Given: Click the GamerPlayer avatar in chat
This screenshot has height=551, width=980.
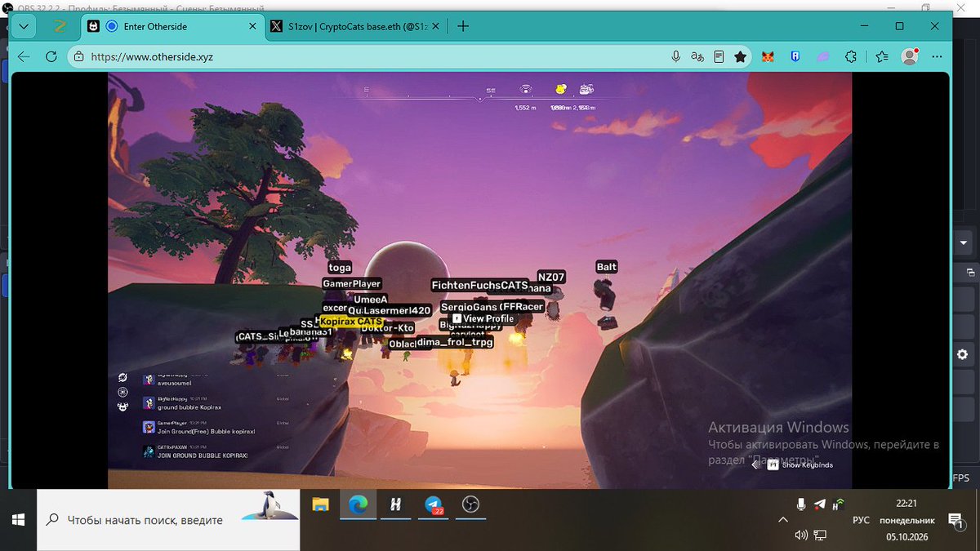Looking at the screenshot, I should point(149,427).
